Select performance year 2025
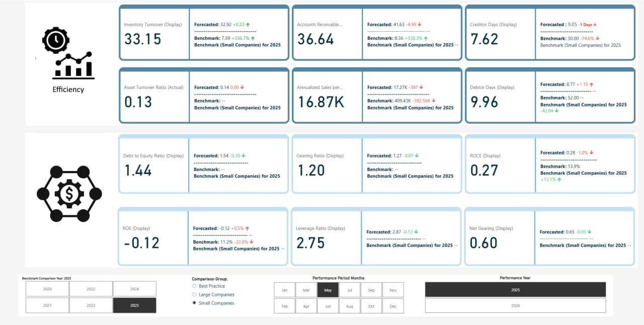This screenshot has width=644, height=325. 515,290
